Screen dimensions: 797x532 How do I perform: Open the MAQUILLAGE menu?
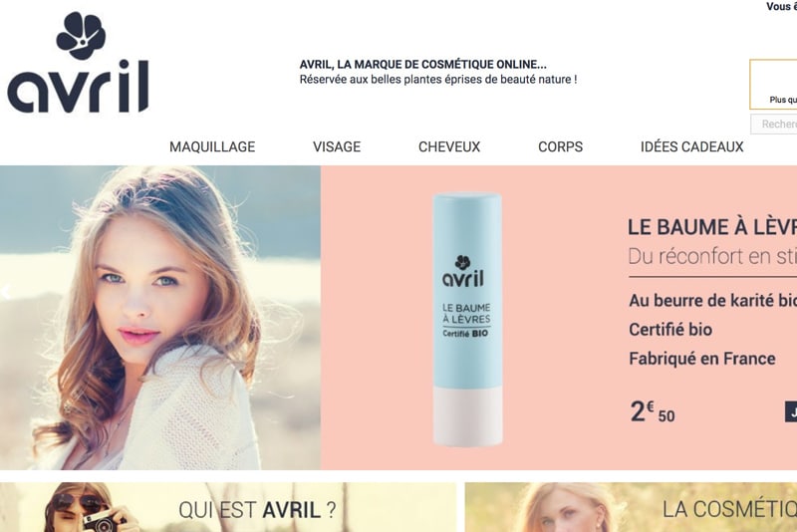212,146
